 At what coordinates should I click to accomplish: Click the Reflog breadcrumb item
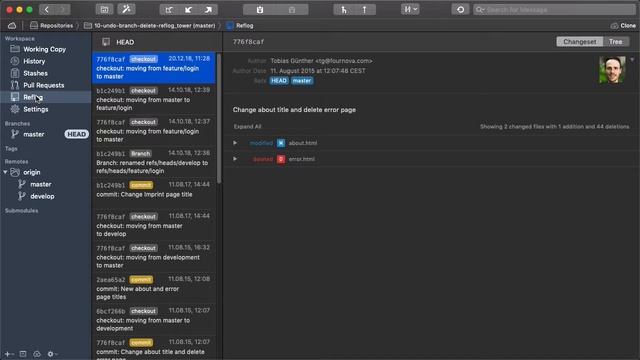pos(240,26)
